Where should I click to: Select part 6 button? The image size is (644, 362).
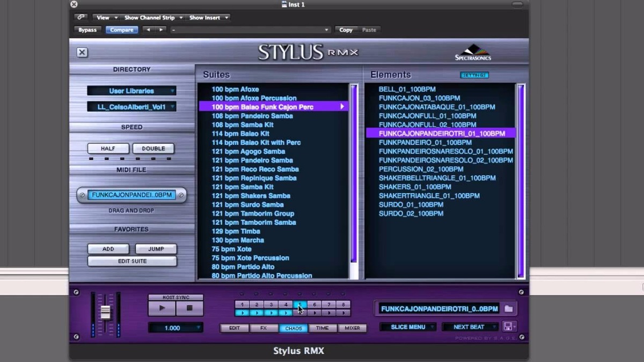coord(314,305)
